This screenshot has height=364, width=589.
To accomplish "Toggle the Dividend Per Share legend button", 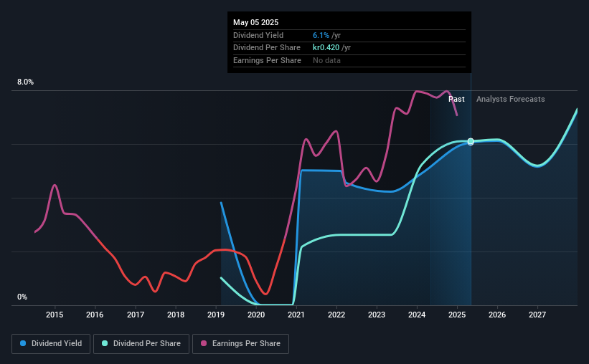I will pyautogui.click(x=141, y=344).
